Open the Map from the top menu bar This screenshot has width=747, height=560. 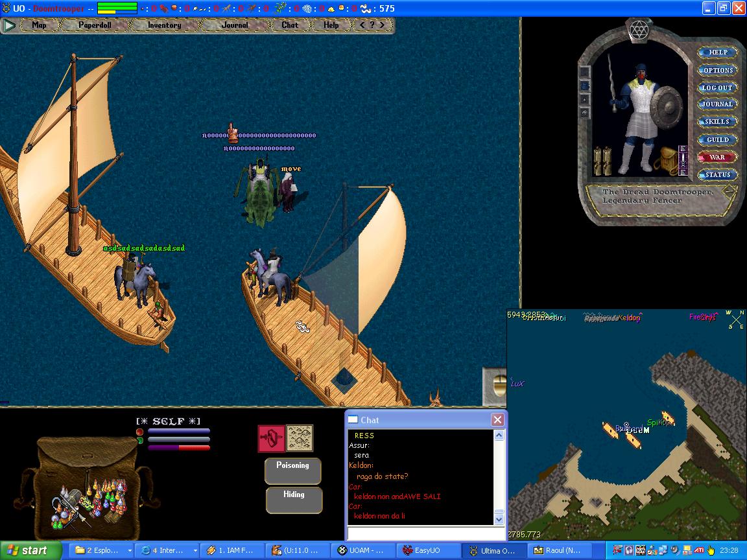[39, 25]
